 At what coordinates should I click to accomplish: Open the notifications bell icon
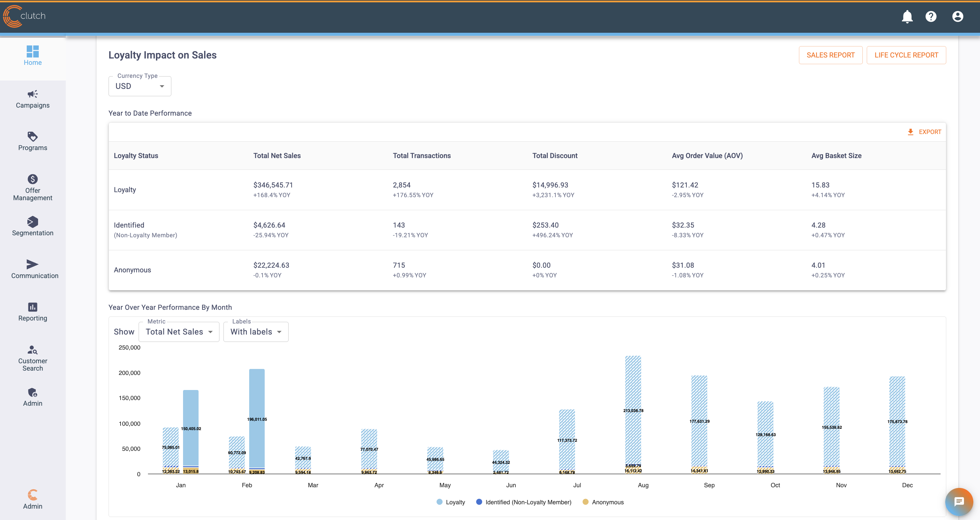pos(907,16)
